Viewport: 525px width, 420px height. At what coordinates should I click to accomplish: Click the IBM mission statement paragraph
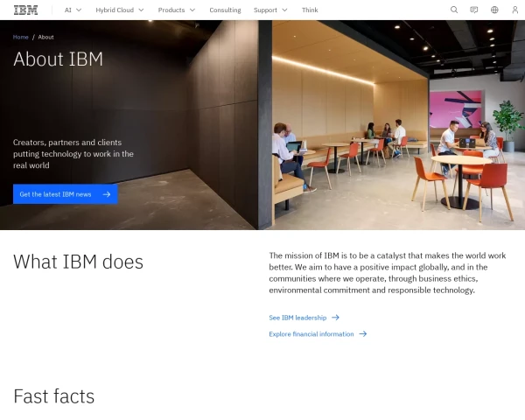[x=388, y=273]
